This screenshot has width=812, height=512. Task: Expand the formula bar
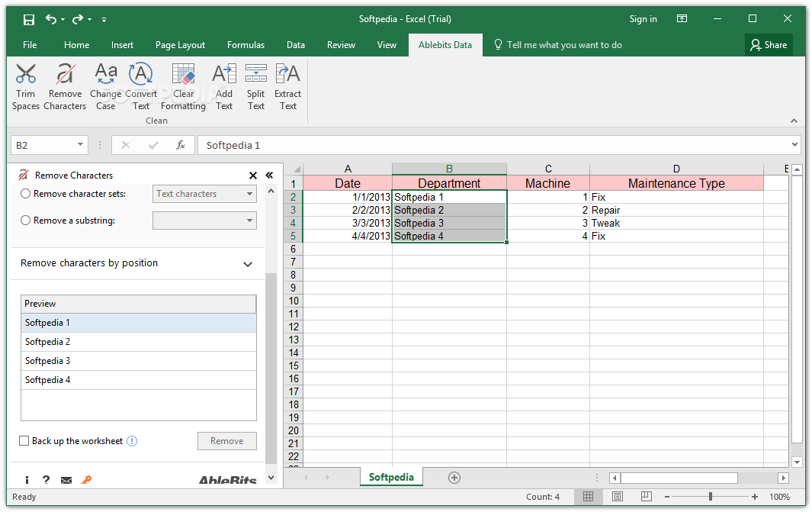point(795,144)
